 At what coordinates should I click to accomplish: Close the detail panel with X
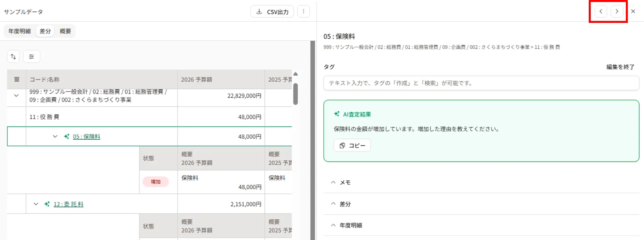tap(633, 11)
